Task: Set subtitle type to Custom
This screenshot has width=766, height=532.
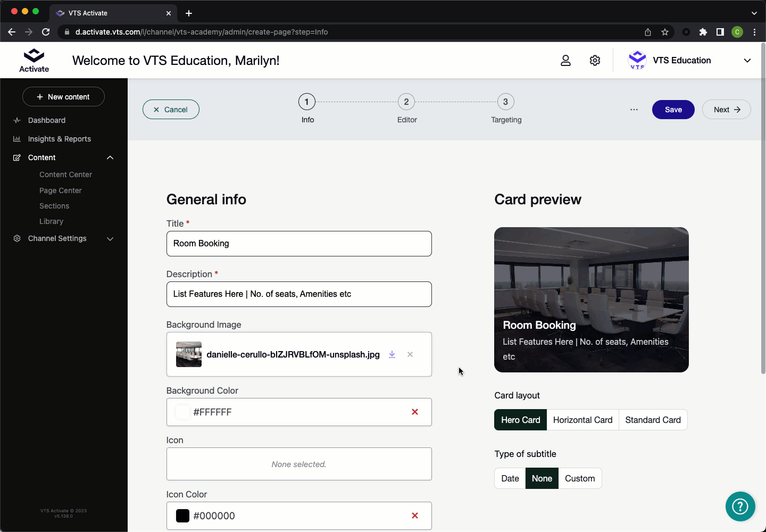Action: 580,478
